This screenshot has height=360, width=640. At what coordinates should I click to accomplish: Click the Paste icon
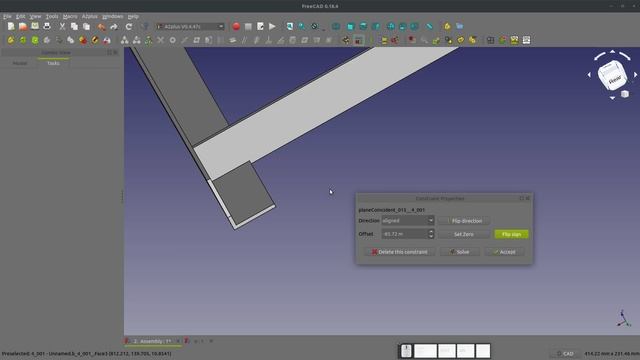tap(86, 27)
